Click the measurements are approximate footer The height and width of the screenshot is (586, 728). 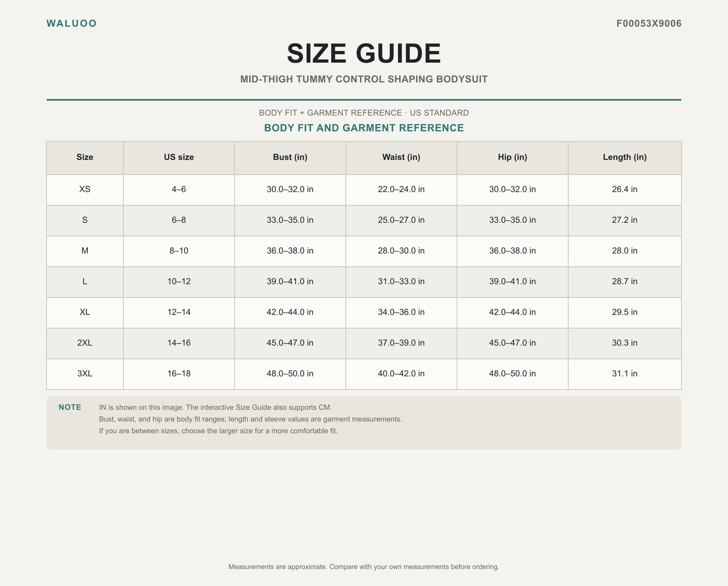[364, 567]
